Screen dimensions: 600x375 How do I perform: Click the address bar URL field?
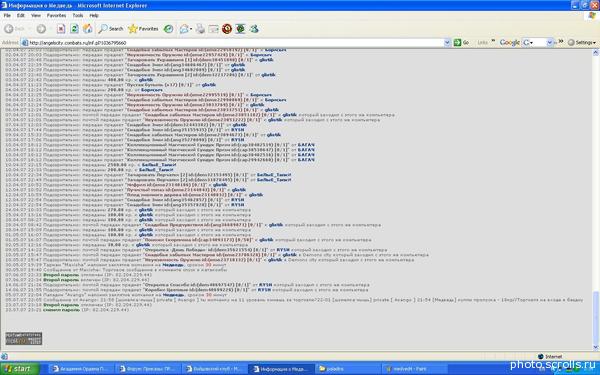click(x=235, y=43)
